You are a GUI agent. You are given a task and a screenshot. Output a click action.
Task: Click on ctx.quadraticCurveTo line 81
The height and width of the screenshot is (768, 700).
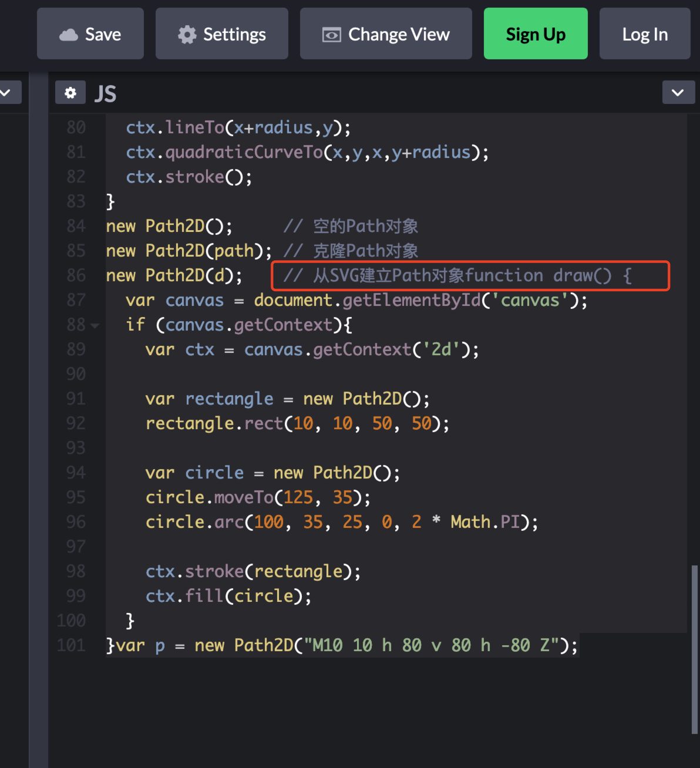tap(307, 152)
